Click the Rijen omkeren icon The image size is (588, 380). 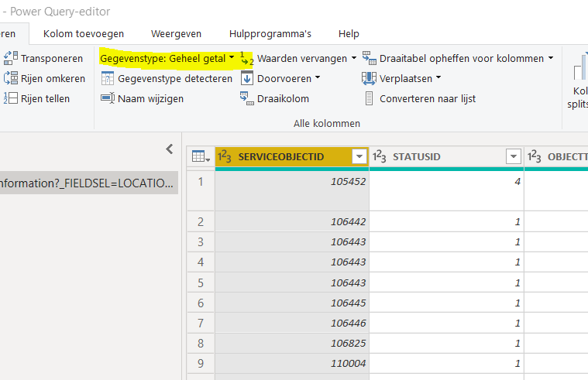[x=11, y=78]
